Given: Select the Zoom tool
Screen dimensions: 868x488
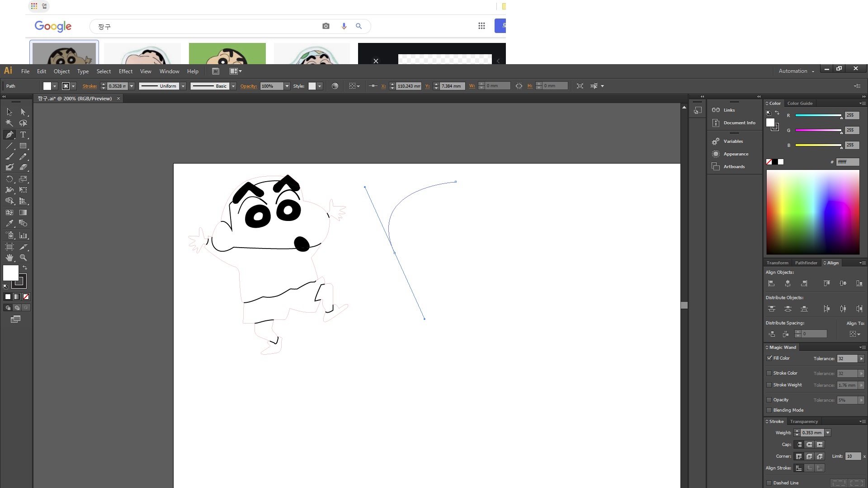Looking at the screenshot, I should click(x=23, y=258).
